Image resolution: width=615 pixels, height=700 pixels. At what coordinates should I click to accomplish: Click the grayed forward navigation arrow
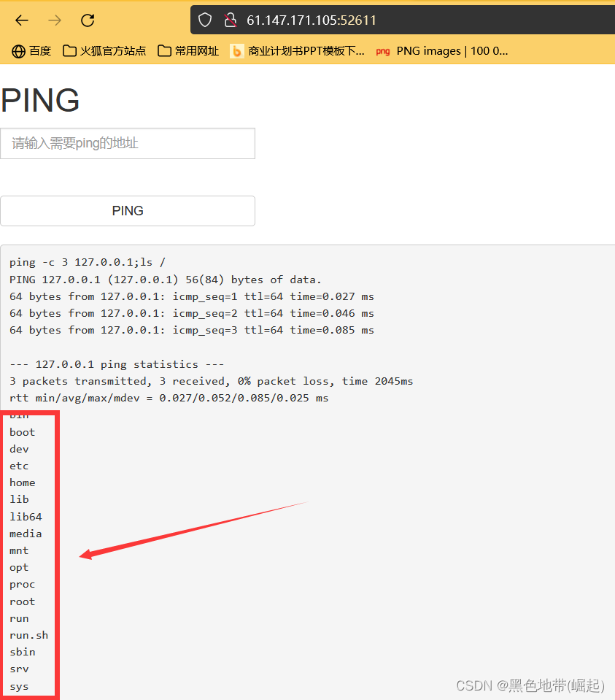[54, 20]
